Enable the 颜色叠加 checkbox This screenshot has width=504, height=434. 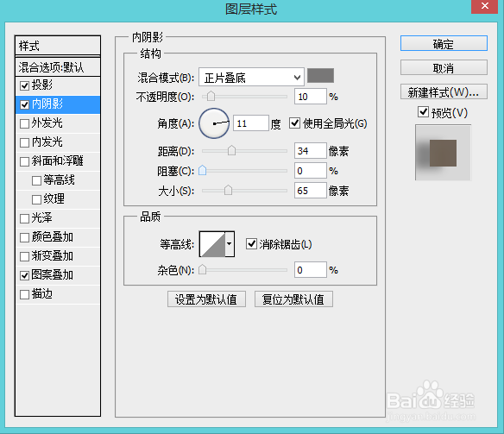tap(24, 237)
